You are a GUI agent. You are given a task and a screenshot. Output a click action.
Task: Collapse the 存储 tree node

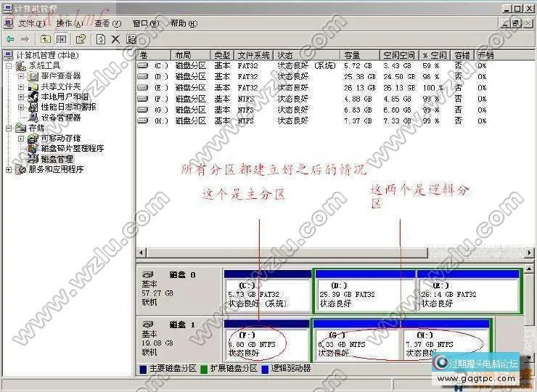click(9, 128)
